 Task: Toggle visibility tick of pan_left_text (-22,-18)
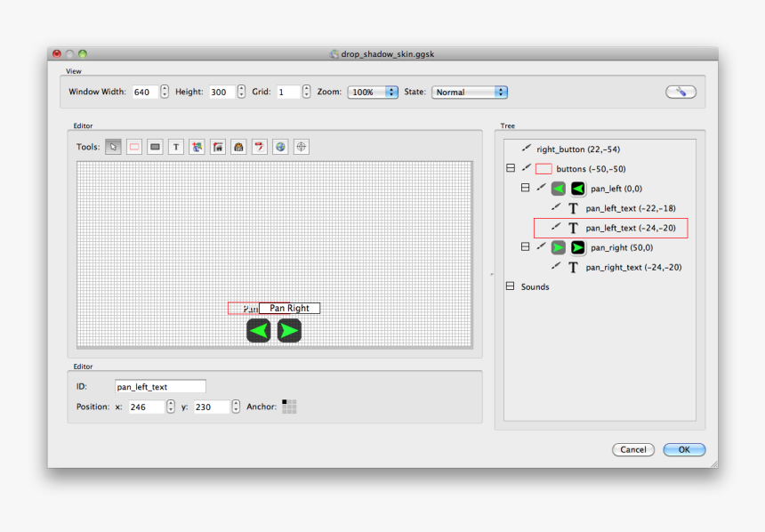[556, 207]
